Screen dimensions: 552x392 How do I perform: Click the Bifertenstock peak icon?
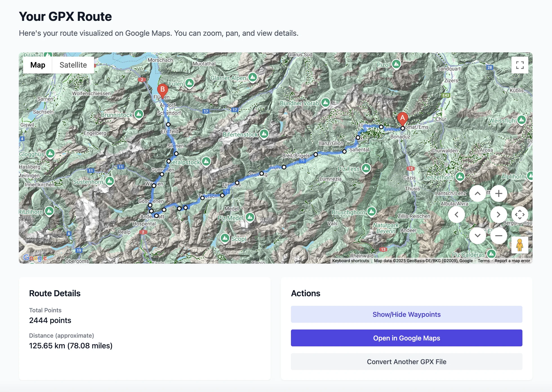(x=264, y=134)
